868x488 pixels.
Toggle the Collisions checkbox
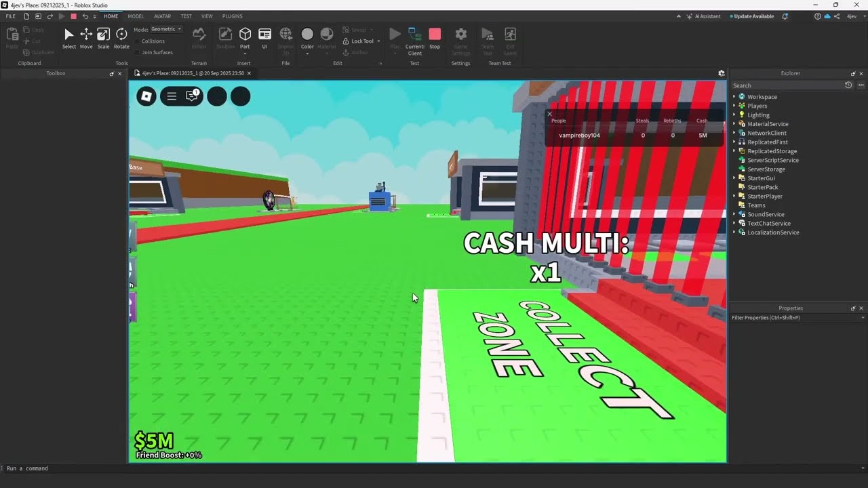138,41
